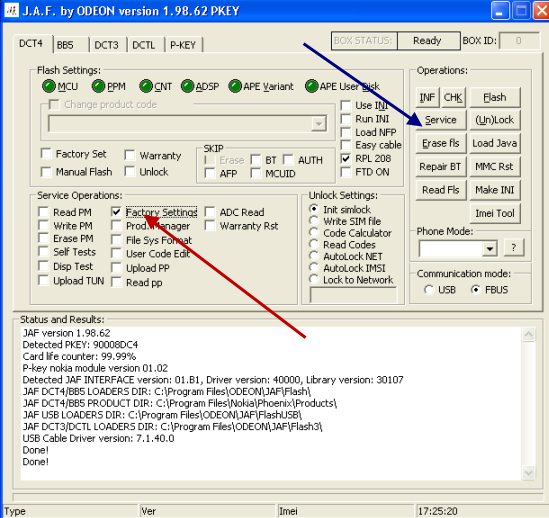Check the Manual Flash option

point(46,172)
